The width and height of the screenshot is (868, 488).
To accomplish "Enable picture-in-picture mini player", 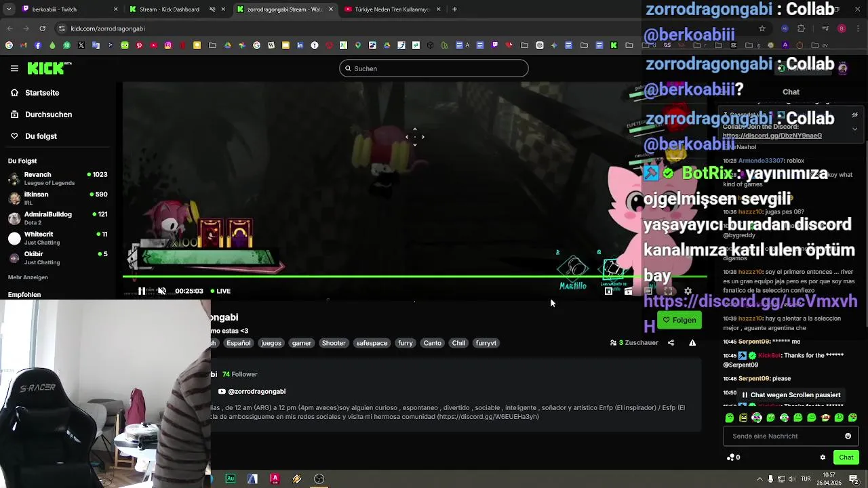I will coord(608,291).
